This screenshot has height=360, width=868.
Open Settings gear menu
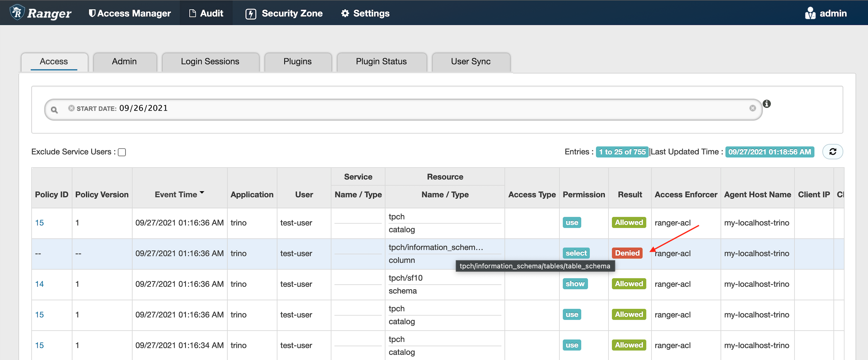365,13
